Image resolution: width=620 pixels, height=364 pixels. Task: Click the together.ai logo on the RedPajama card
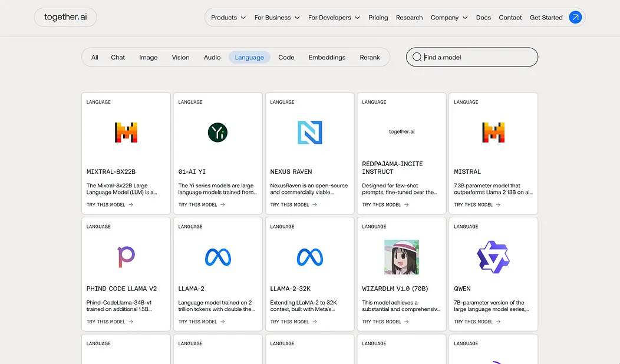tap(401, 131)
